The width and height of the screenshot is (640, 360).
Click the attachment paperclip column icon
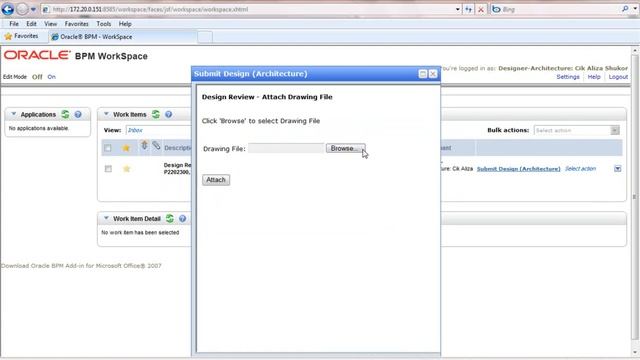(156, 145)
